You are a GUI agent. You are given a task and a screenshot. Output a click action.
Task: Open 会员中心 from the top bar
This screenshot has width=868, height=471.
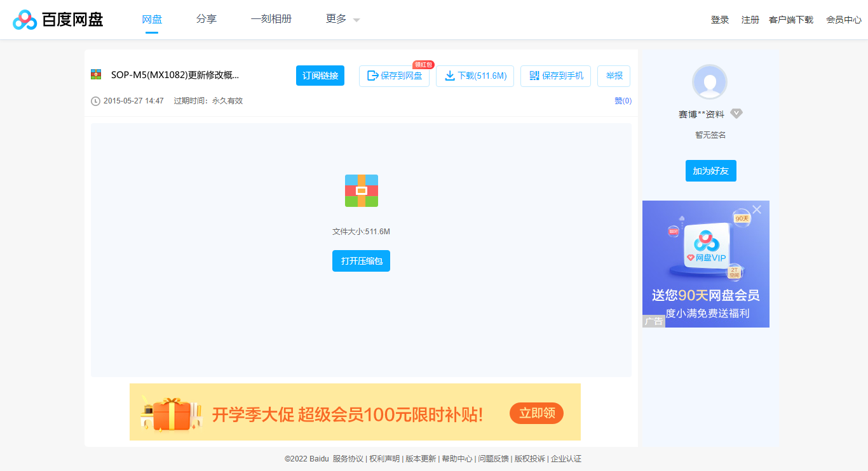[x=843, y=19]
